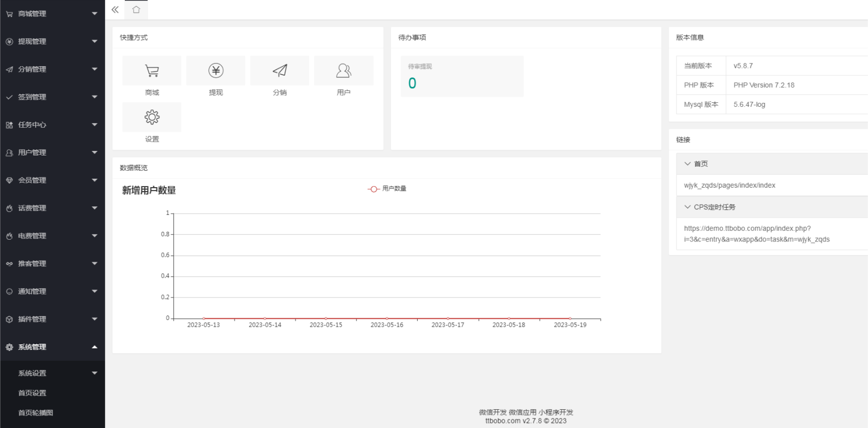This screenshot has width=868, height=428.
Task: Click the 数据概览 panel header
Action: pyautogui.click(x=134, y=168)
